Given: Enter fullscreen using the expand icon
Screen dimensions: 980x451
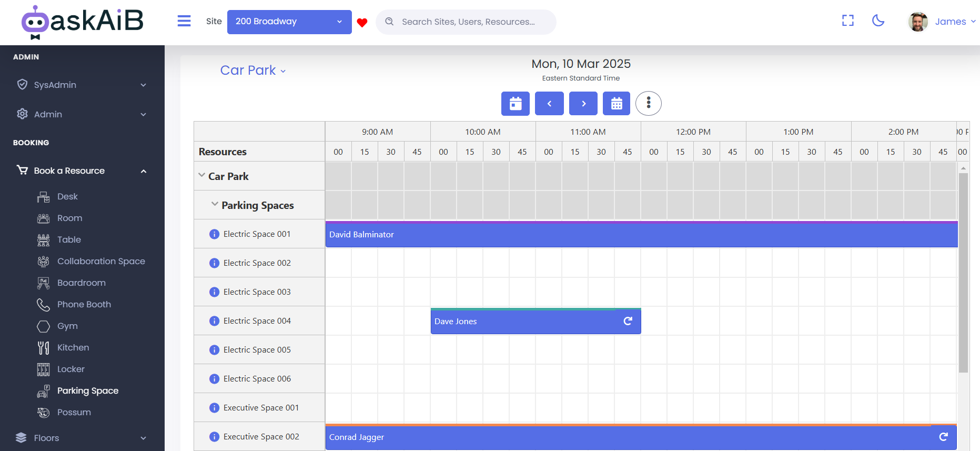Looking at the screenshot, I should click(x=847, y=21).
